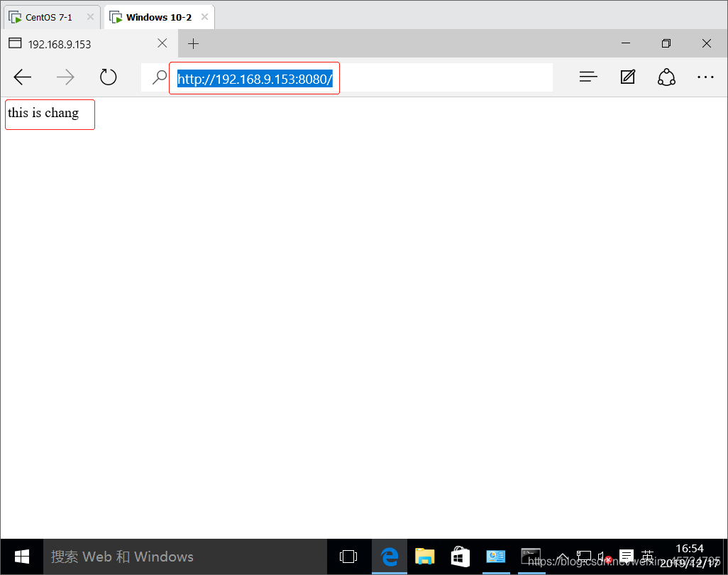Close the Edge browser window
728x575 pixels.
[x=707, y=43]
